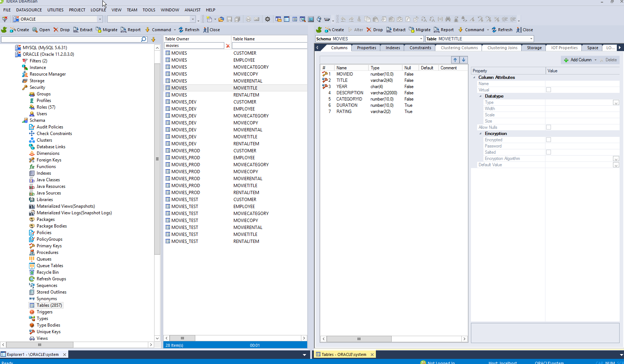Click Drop in the Tables editor toolbar
This screenshot has height=364, width=624.
374,30
